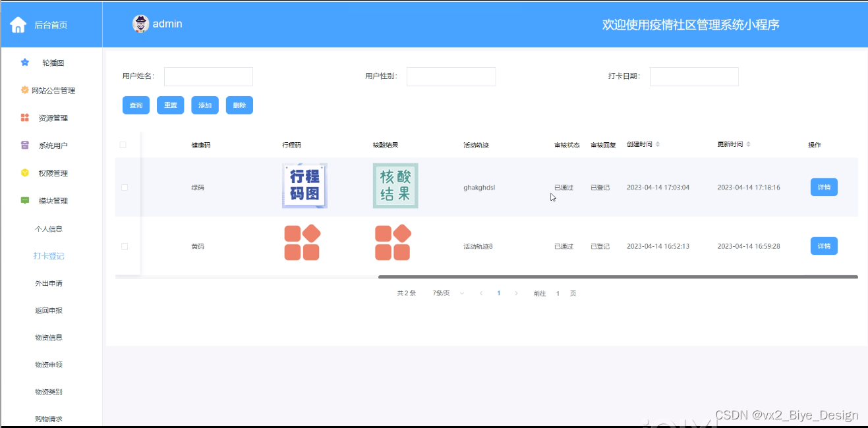Screen dimensions: 868x428
Task: Click the 2023-04-14 16:59:28 update time cell
Action: pos(749,246)
